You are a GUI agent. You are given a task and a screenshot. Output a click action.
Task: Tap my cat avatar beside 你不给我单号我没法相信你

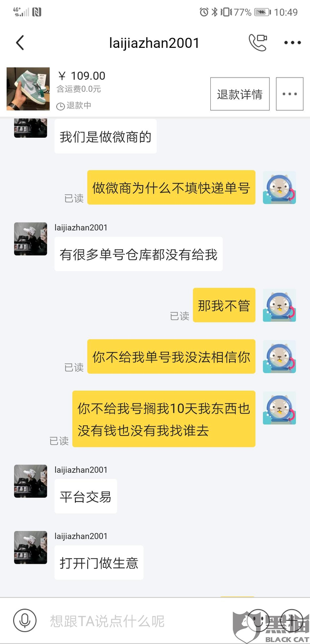pos(279,357)
